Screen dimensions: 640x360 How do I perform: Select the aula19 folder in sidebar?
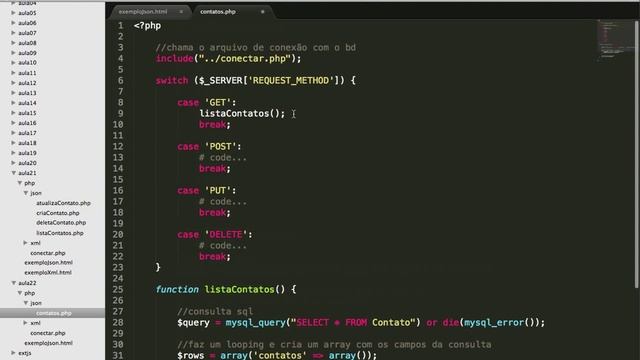[x=27, y=153]
